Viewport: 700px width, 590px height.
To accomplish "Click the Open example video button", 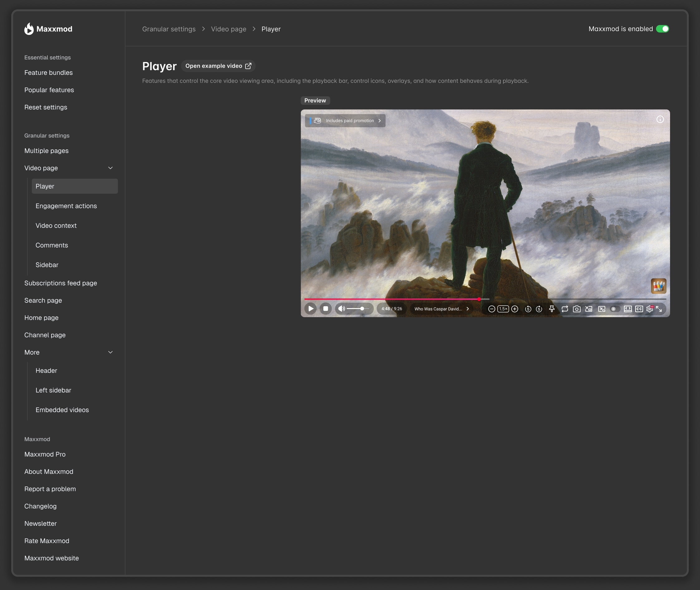I will point(218,66).
